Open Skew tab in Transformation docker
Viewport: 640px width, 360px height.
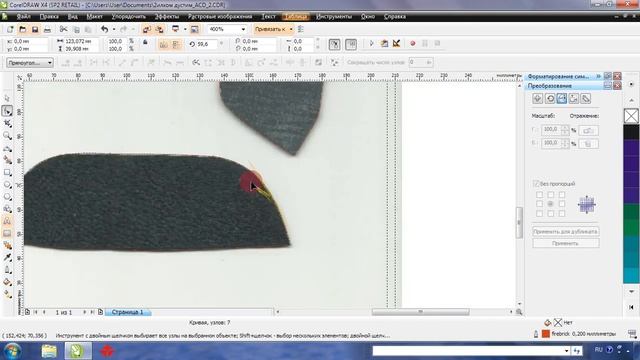585,98
